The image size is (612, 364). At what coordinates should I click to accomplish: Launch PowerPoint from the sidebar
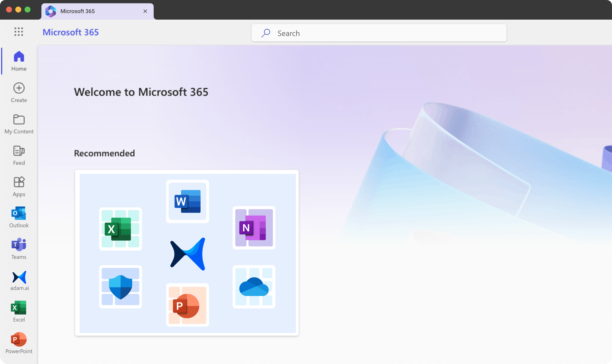(x=19, y=343)
